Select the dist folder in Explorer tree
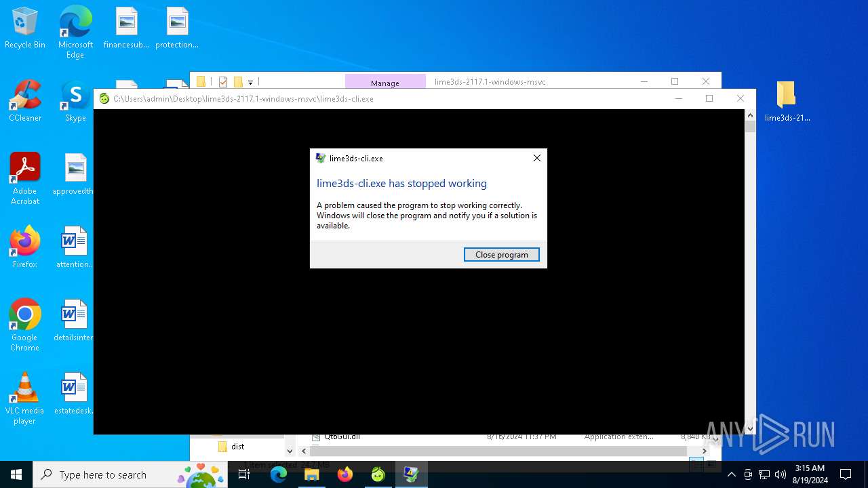The width and height of the screenshot is (868, 488). click(237, 447)
